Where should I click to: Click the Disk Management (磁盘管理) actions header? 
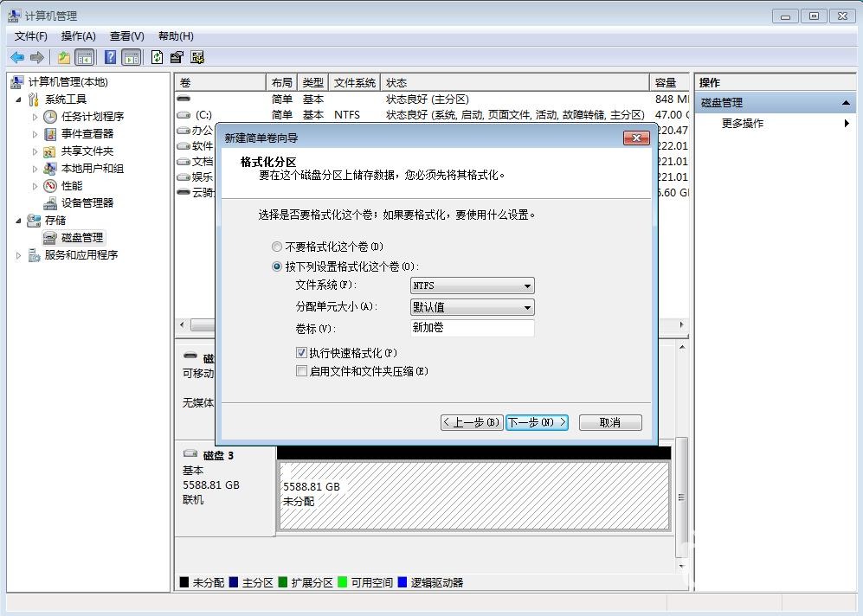click(x=775, y=103)
